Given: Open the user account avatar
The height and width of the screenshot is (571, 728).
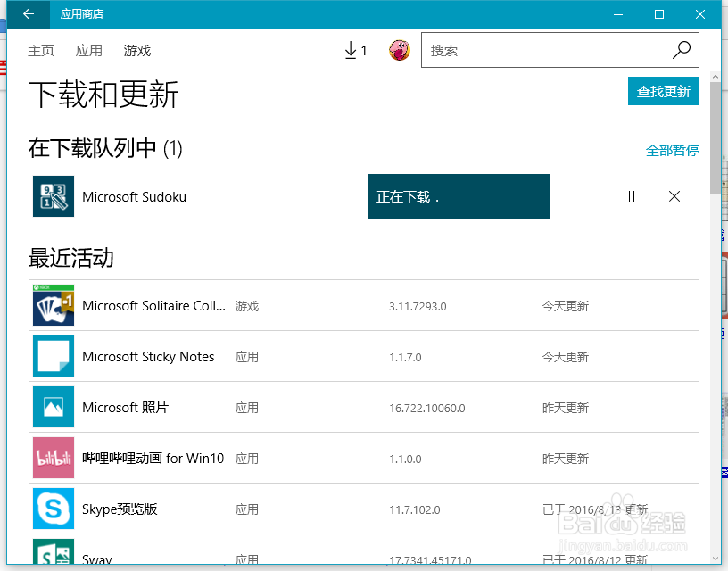Looking at the screenshot, I should pyautogui.click(x=400, y=50).
